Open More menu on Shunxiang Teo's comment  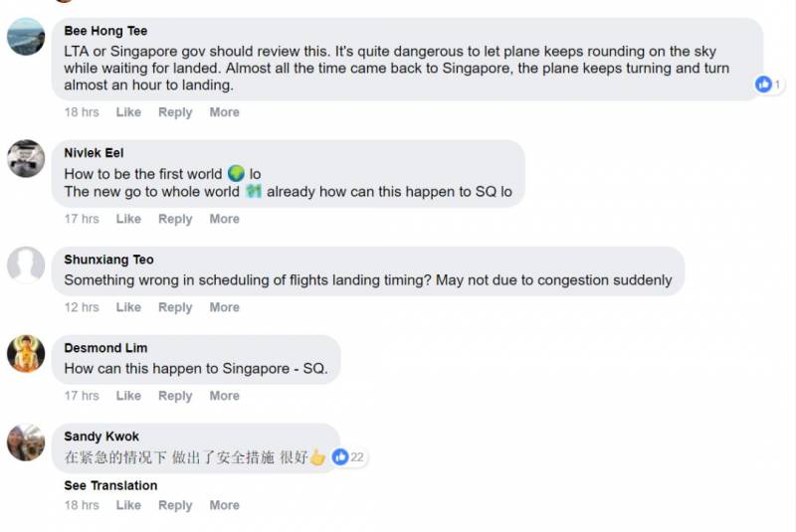coord(224,307)
